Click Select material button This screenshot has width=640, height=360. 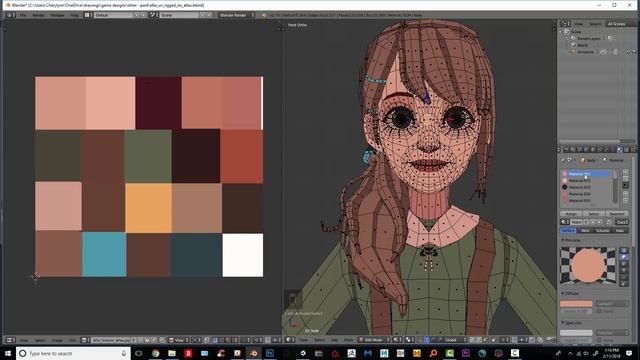(x=593, y=214)
